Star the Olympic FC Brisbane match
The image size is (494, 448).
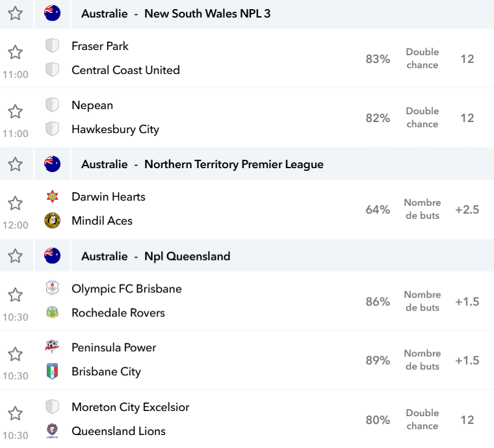point(15,295)
